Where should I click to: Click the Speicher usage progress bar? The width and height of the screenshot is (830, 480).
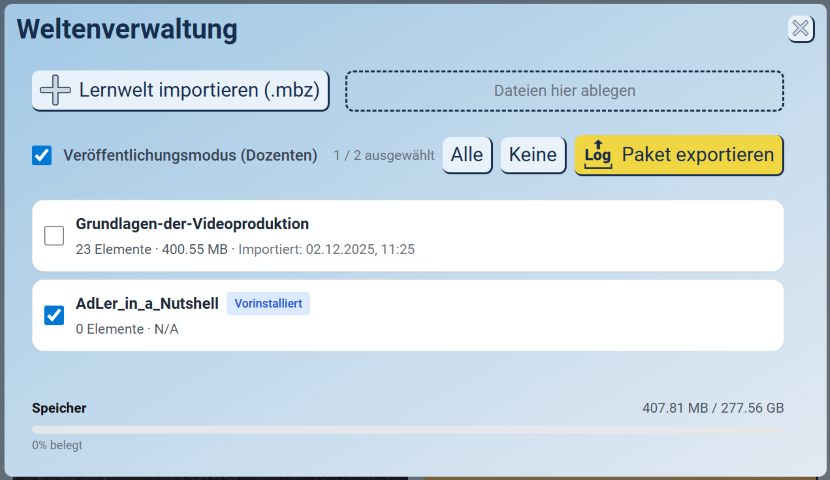[408, 430]
